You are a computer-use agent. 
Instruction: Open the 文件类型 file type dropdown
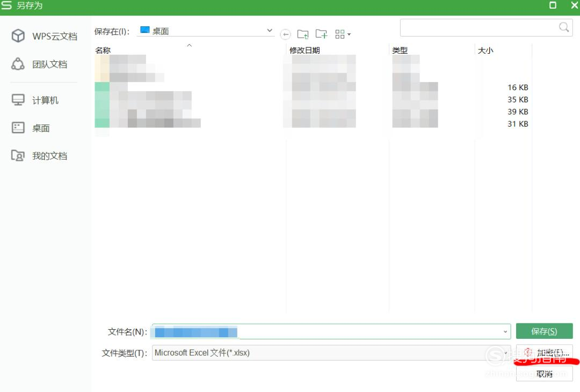pos(505,353)
